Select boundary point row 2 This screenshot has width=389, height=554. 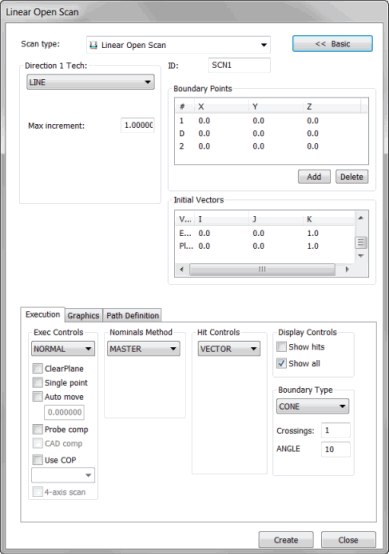(271, 146)
